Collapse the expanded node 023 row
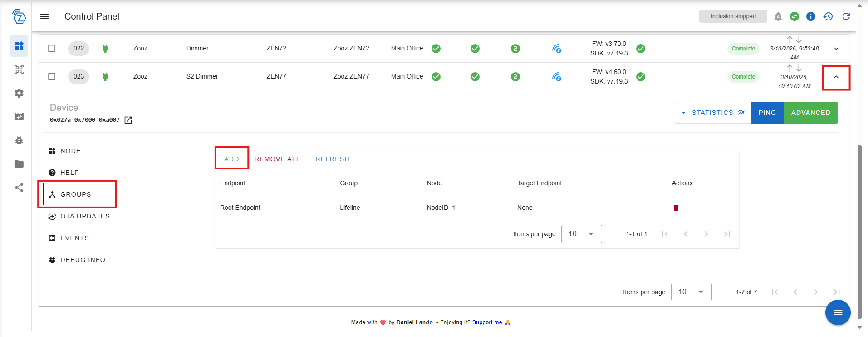Viewport: 868px width, 337px height. click(x=836, y=77)
